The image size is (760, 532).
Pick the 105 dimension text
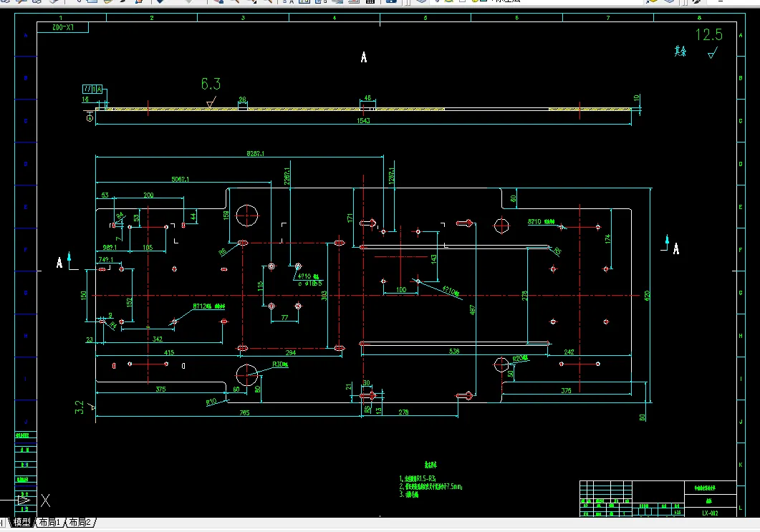pyautogui.click(x=148, y=247)
